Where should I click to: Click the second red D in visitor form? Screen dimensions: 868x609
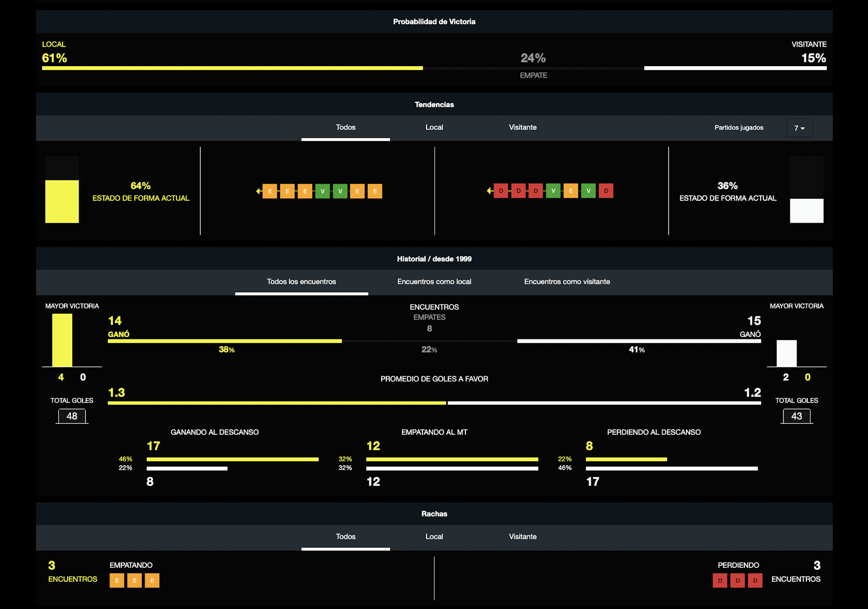pos(519,191)
